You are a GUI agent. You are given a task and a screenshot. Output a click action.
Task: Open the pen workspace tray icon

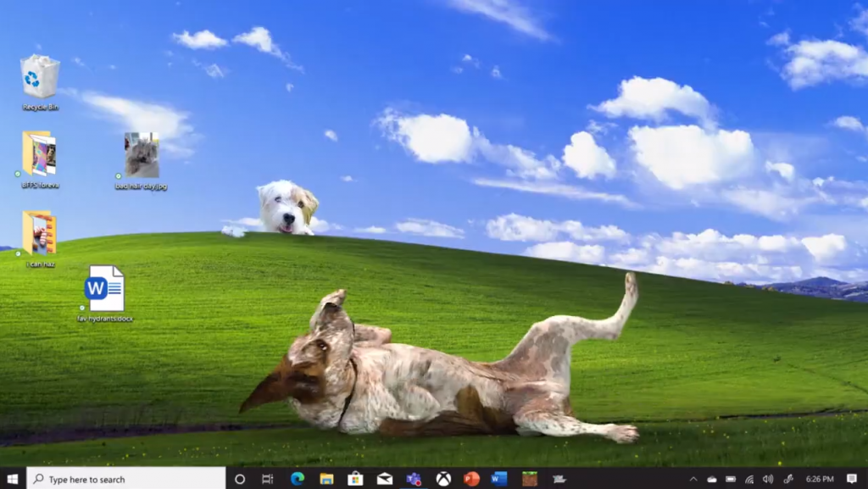point(788,479)
